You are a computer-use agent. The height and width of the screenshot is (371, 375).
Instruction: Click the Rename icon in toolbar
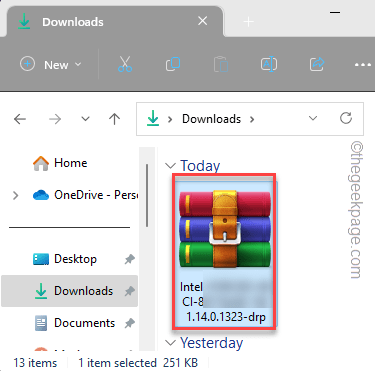pos(269,64)
